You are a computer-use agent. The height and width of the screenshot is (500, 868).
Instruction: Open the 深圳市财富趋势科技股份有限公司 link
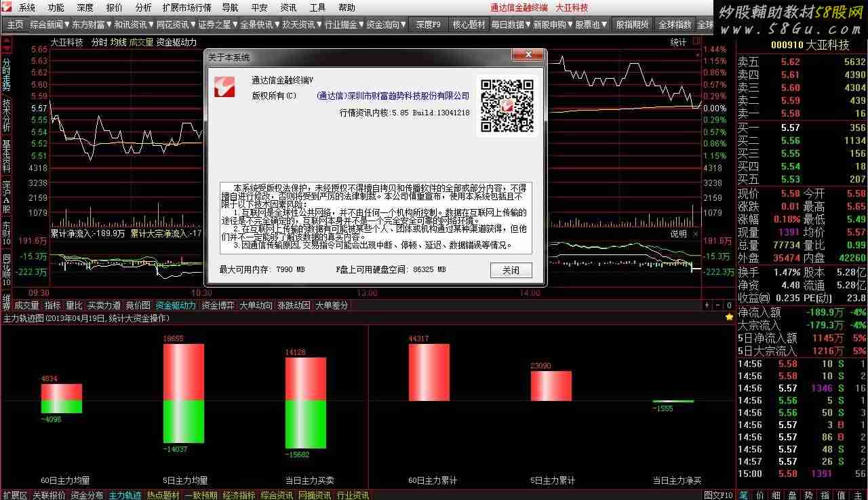tap(393, 96)
